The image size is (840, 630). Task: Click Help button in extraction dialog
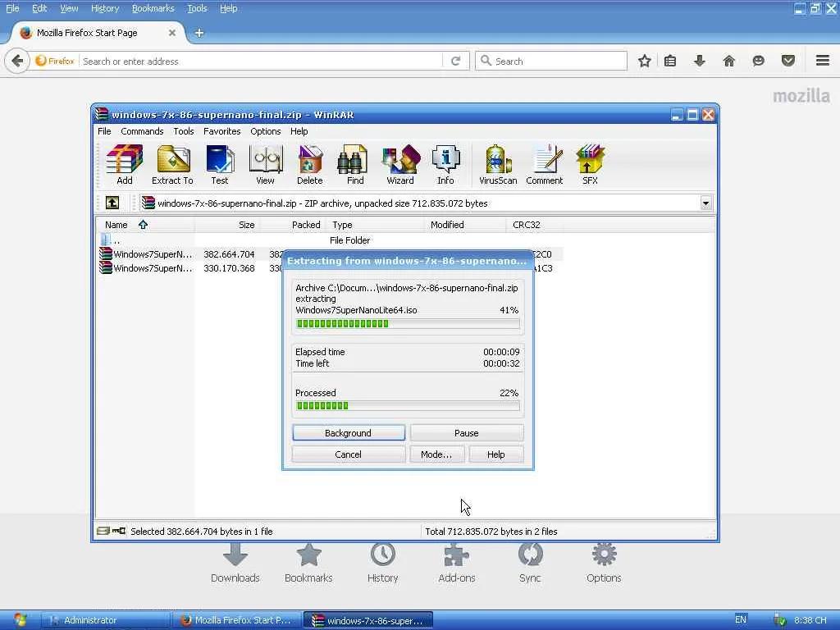(495, 454)
